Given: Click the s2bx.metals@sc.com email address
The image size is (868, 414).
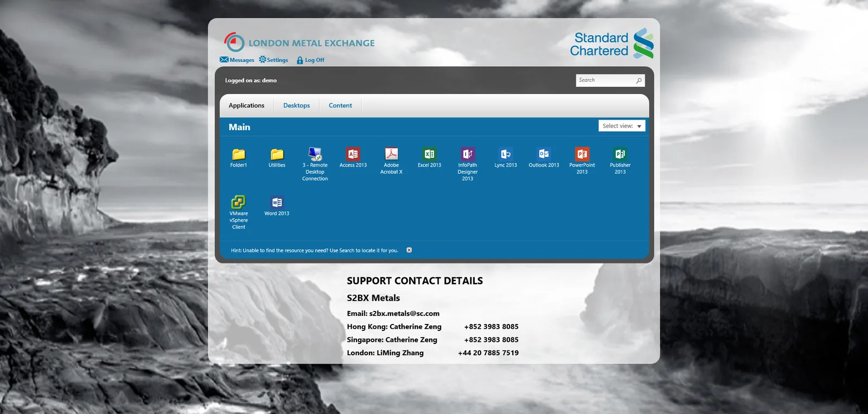Looking at the screenshot, I should (404, 314).
